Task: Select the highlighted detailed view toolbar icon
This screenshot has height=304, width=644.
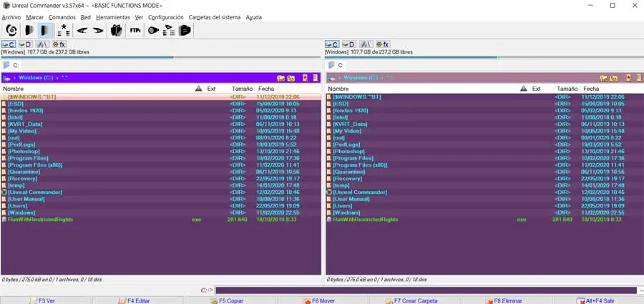Action: tap(46, 30)
